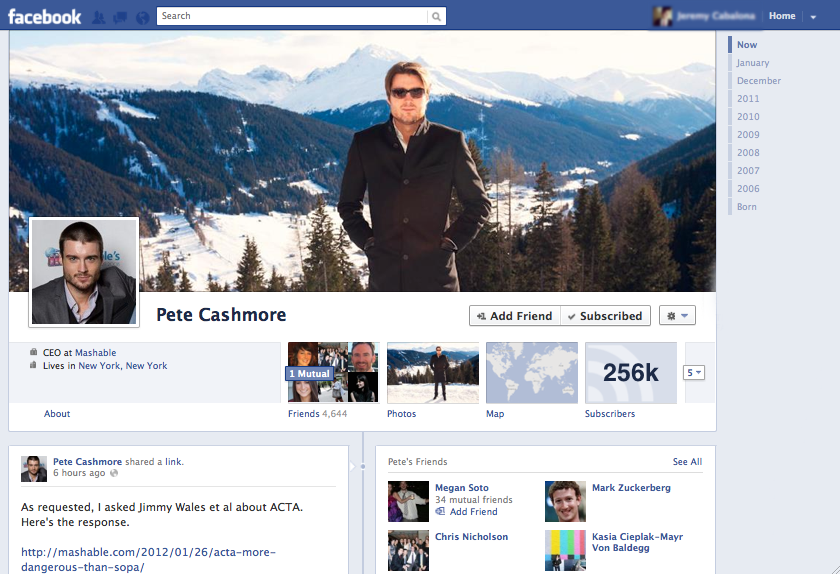Screen dimensions: 840x574
Task: Open the Mashable employer link
Action: (95, 353)
